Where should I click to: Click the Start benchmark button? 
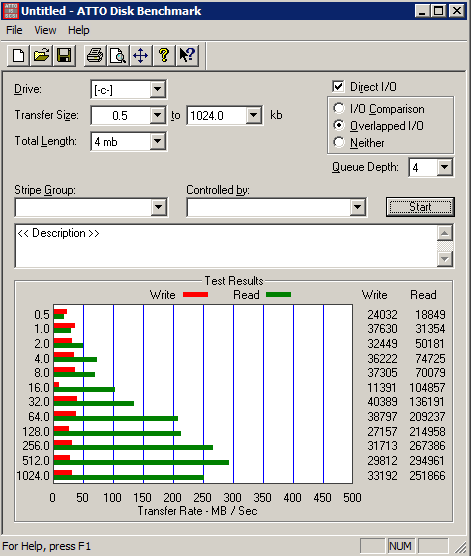pos(420,207)
